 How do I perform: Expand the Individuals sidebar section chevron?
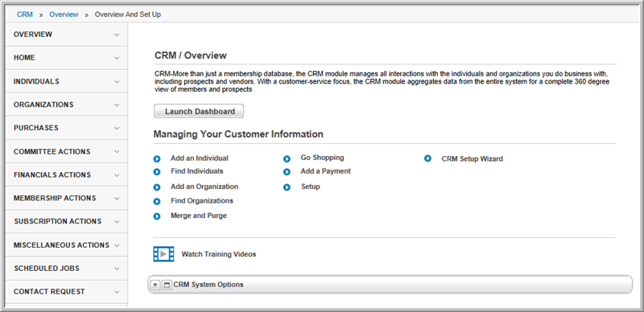[117, 82]
